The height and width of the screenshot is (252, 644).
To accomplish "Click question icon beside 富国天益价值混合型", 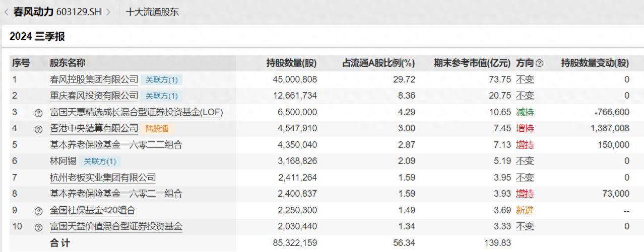I will click(38, 227).
